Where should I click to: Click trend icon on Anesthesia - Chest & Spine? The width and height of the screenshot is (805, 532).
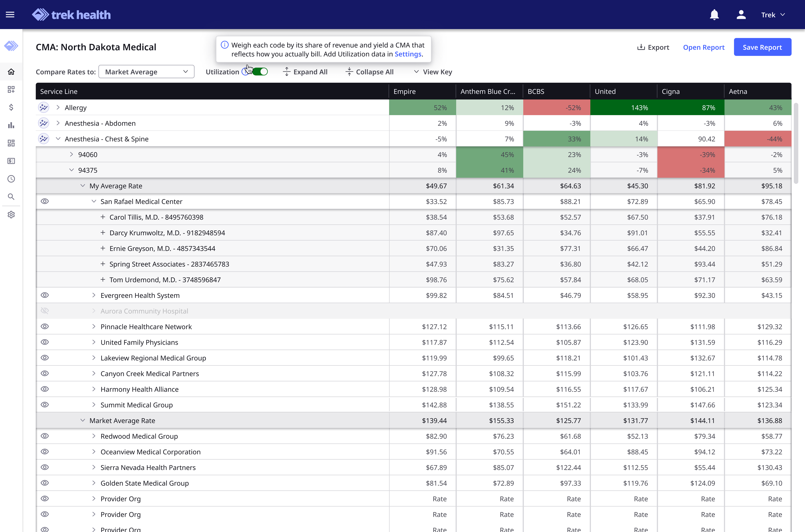pos(43,139)
